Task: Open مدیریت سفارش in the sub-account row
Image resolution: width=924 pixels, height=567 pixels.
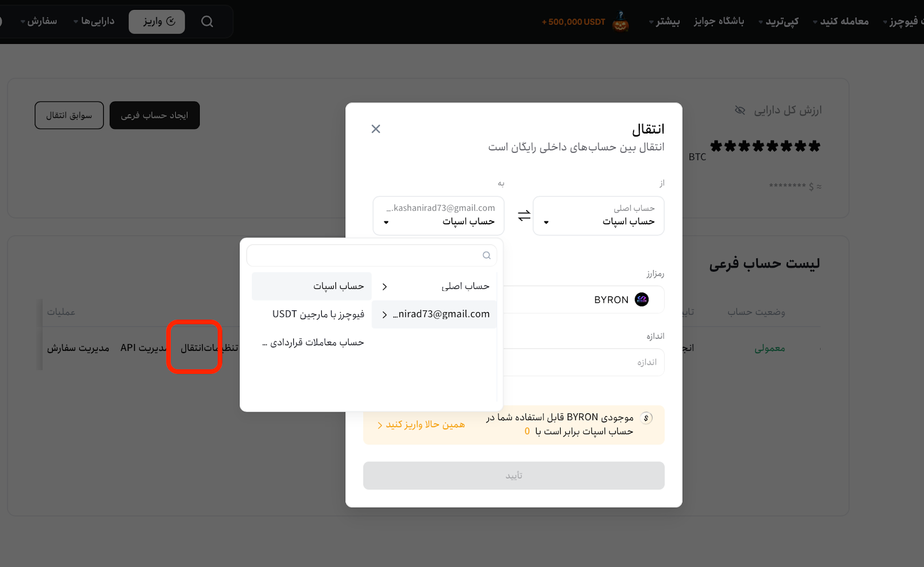Action: pyautogui.click(x=78, y=348)
